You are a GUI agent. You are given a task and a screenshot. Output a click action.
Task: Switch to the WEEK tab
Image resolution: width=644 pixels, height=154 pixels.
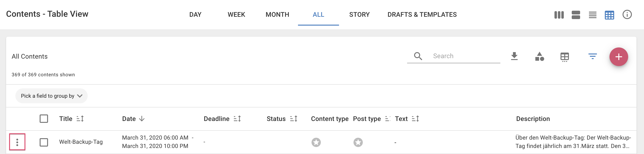[236, 14]
